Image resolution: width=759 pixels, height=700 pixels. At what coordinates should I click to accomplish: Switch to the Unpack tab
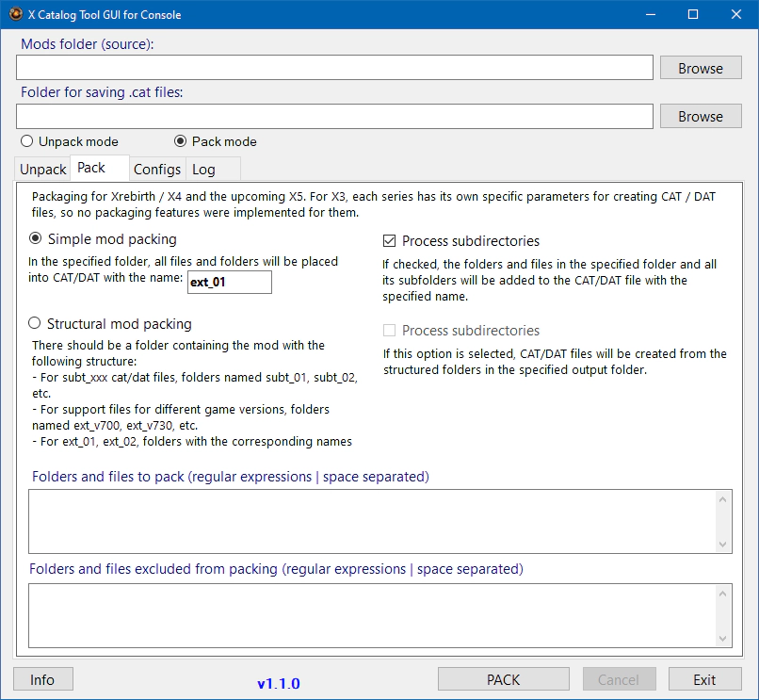point(43,170)
